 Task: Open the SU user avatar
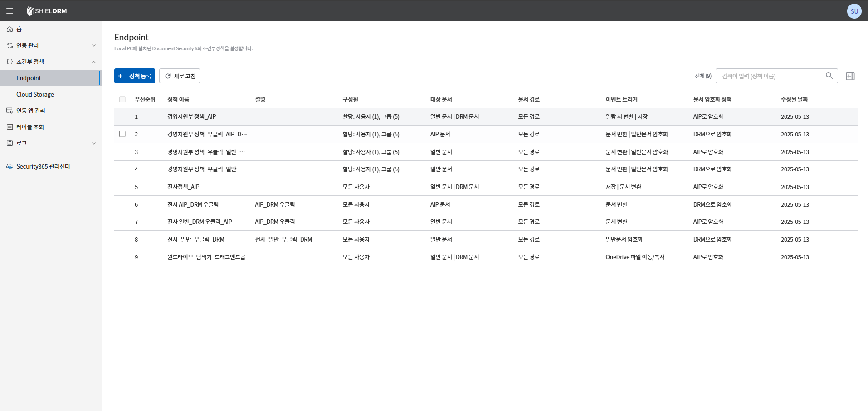[x=854, y=11]
